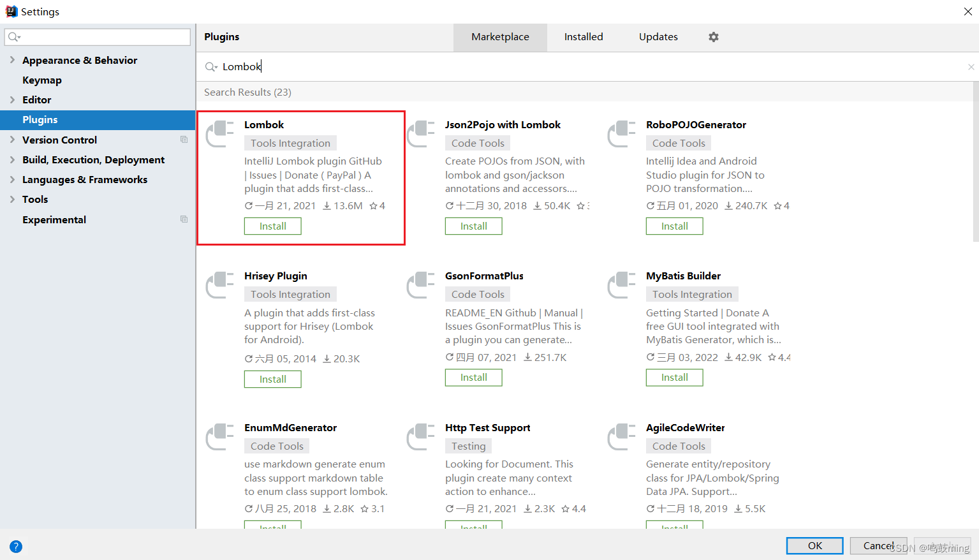
Task: Click the Search Results (23) label
Action: click(x=247, y=92)
